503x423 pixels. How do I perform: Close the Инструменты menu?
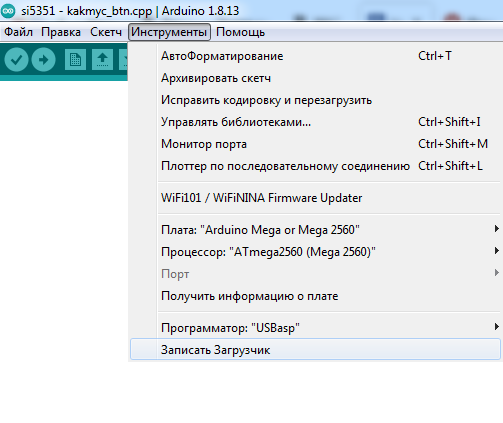[169, 32]
